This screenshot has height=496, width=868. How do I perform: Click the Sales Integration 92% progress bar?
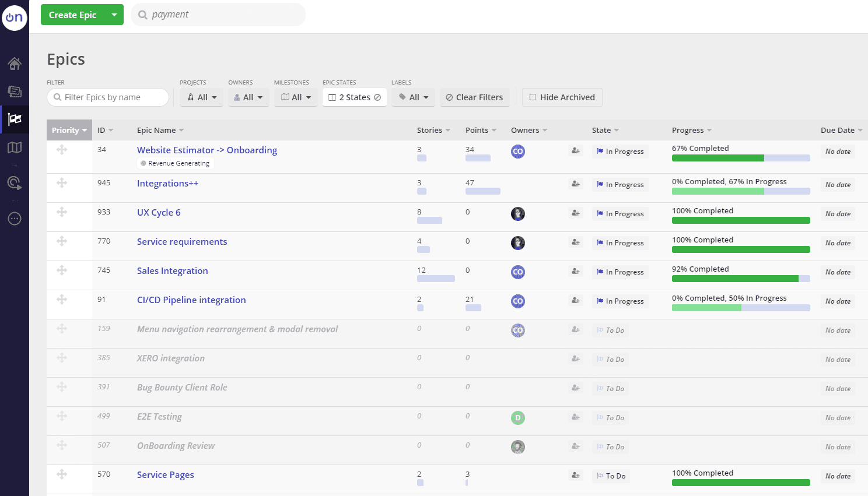(741, 279)
